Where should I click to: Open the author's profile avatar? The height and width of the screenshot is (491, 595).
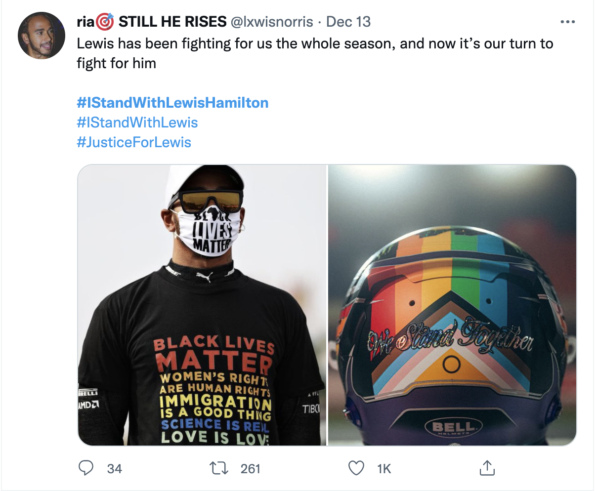pos(41,35)
